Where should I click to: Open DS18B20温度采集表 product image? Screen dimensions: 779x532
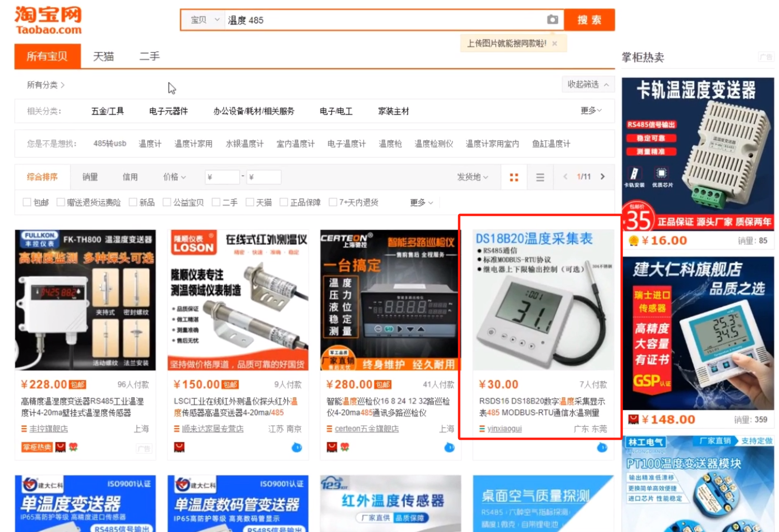[543, 300]
